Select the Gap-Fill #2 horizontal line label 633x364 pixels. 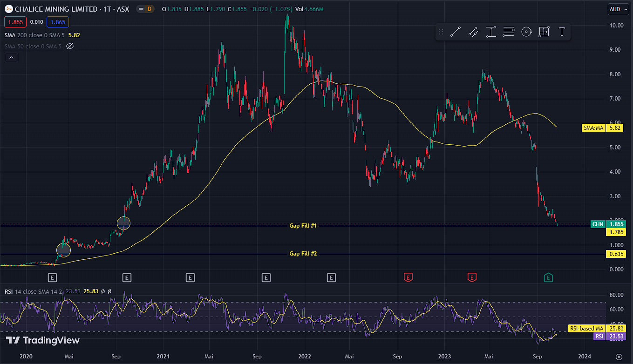303,254
